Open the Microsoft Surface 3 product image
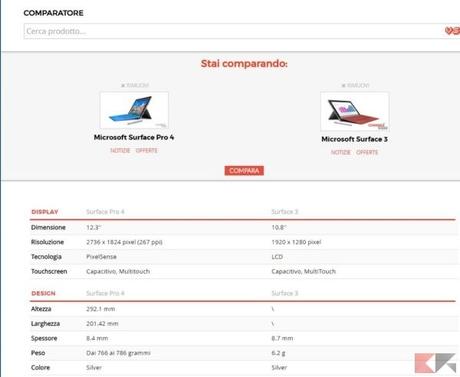Image resolution: width=460 pixels, height=377 pixels. pos(355,112)
